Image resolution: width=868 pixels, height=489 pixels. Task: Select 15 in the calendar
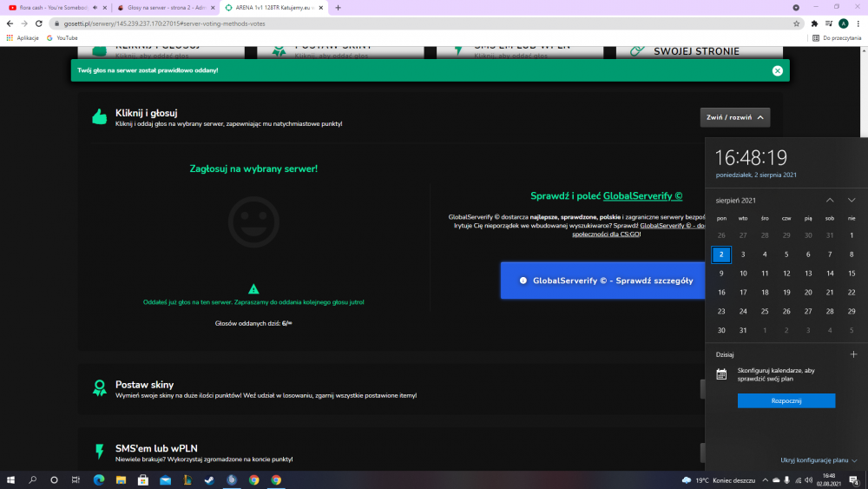[852, 274]
